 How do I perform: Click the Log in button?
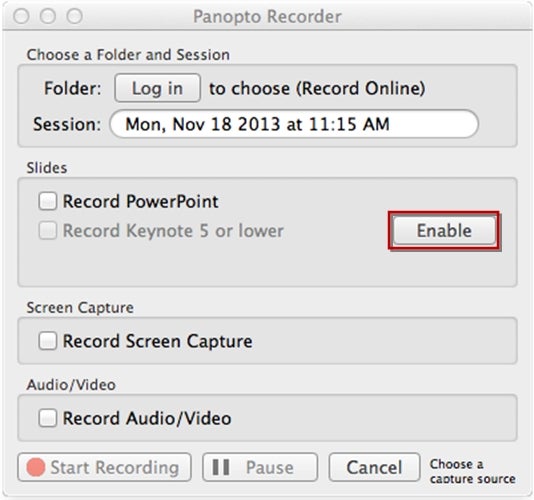click(x=157, y=88)
